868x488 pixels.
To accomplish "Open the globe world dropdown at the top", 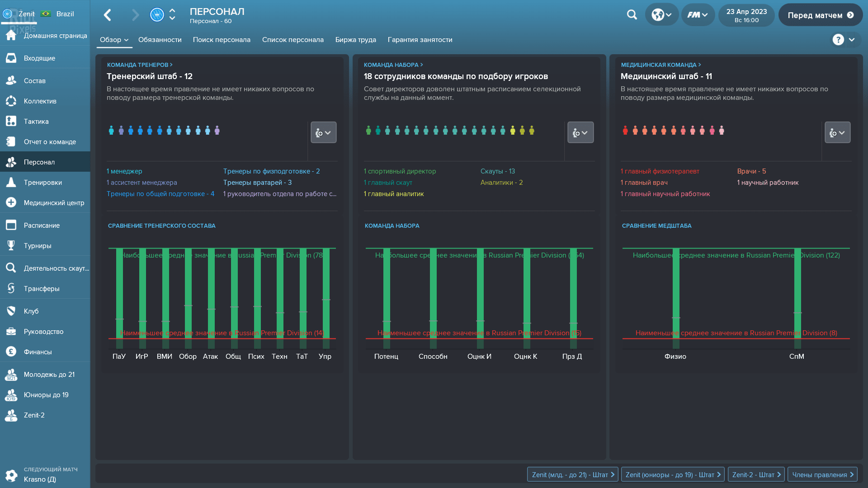I will tap(662, 14).
